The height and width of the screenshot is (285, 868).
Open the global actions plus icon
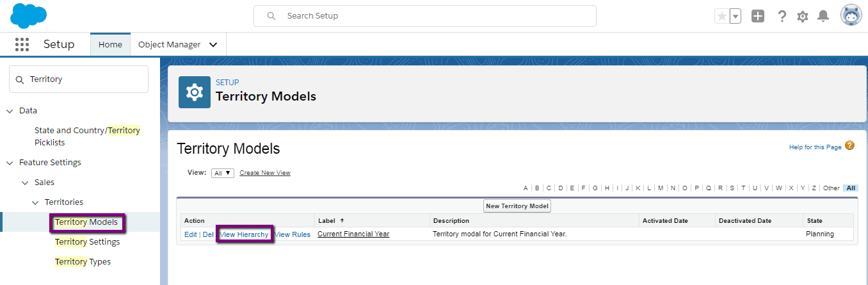point(758,17)
